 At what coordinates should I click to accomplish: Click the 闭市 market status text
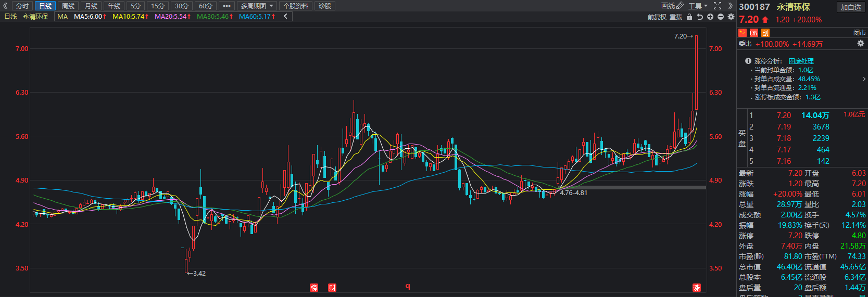859,33
